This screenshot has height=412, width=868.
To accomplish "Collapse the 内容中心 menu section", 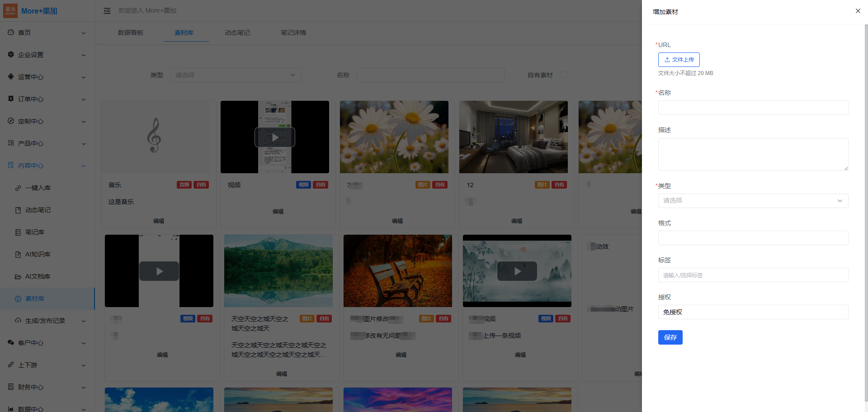I will 83,166.
